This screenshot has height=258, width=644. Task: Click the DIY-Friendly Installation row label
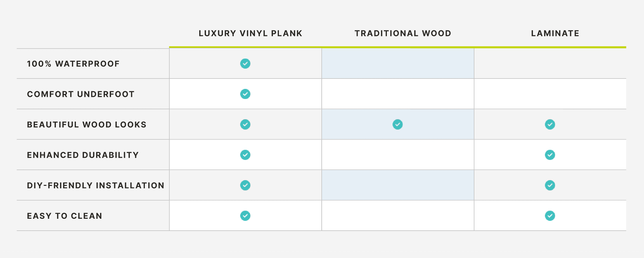click(x=96, y=186)
